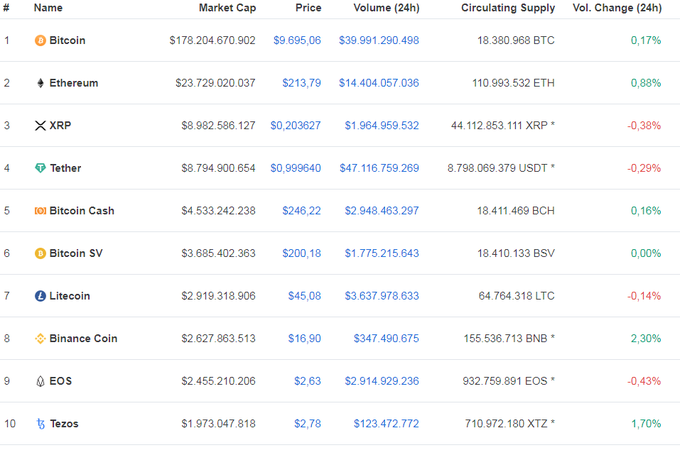Click Bitcoin volume $39.991.290.498
This screenshot has height=455, width=680.
pos(379,40)
